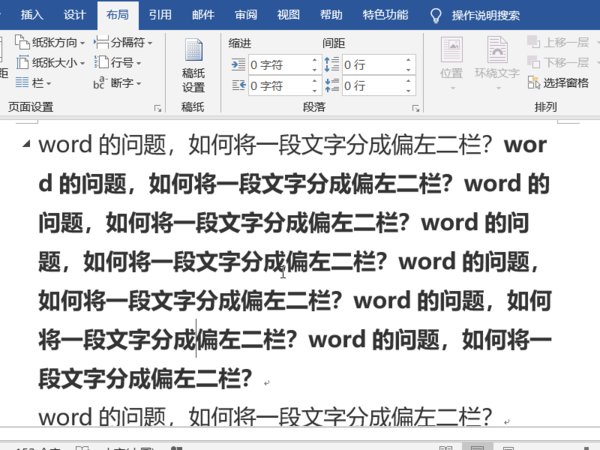600x450 pixels.
Task: Click the 操作说明搜索 lightbulb icon
Action: [435, 16]
